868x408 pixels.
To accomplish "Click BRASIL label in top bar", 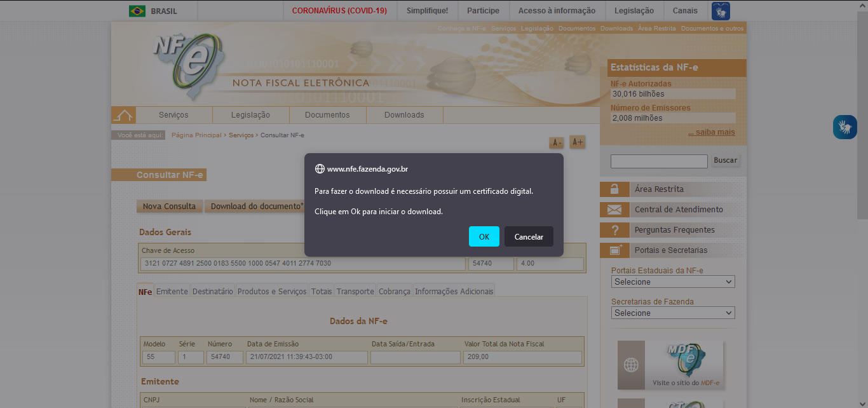I will pos(164,11).
